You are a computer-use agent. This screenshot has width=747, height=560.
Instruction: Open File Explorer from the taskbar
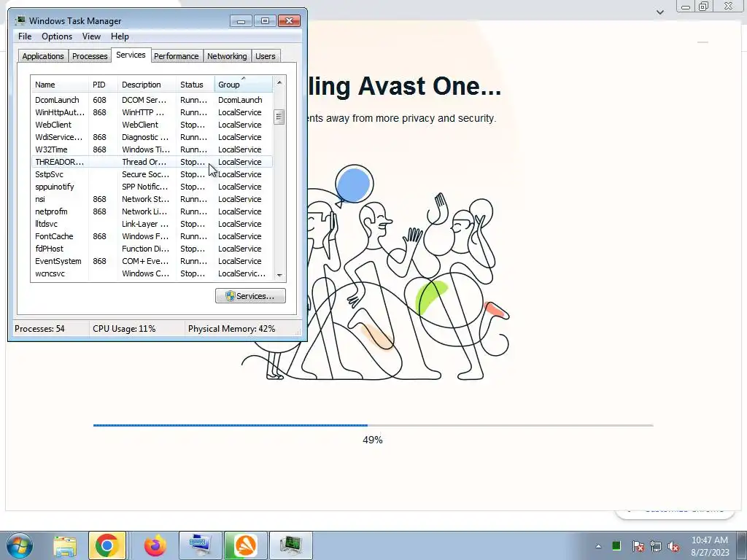click(65, 545)
